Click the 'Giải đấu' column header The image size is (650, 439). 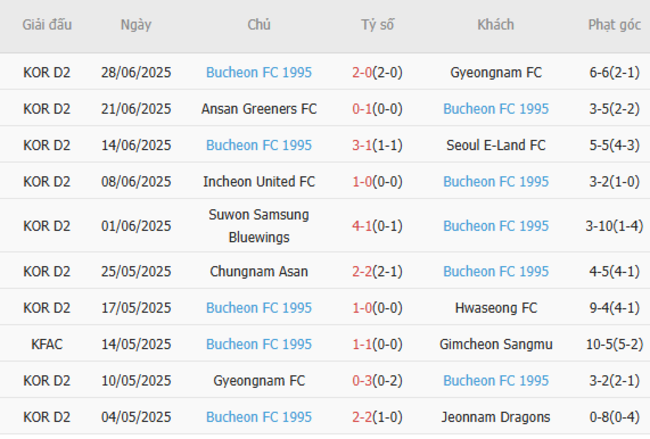(x=47, y=25)
